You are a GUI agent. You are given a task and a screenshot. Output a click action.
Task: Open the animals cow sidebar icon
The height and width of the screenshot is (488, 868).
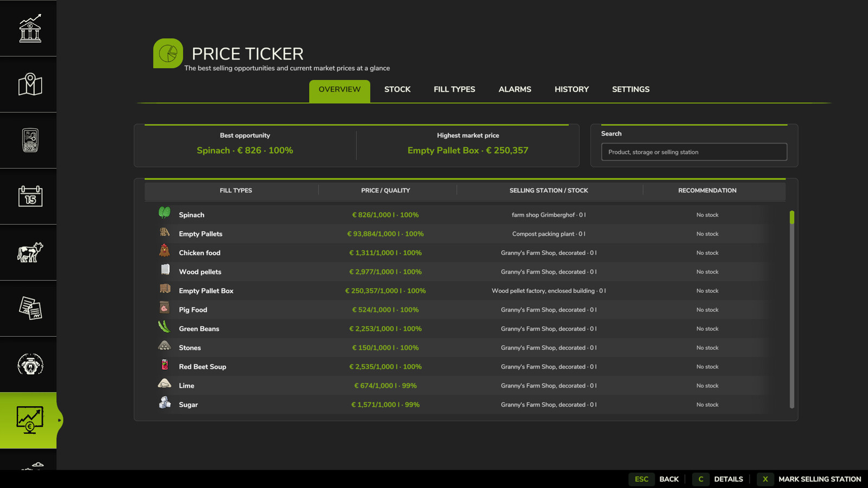click(x=30, y=252)
